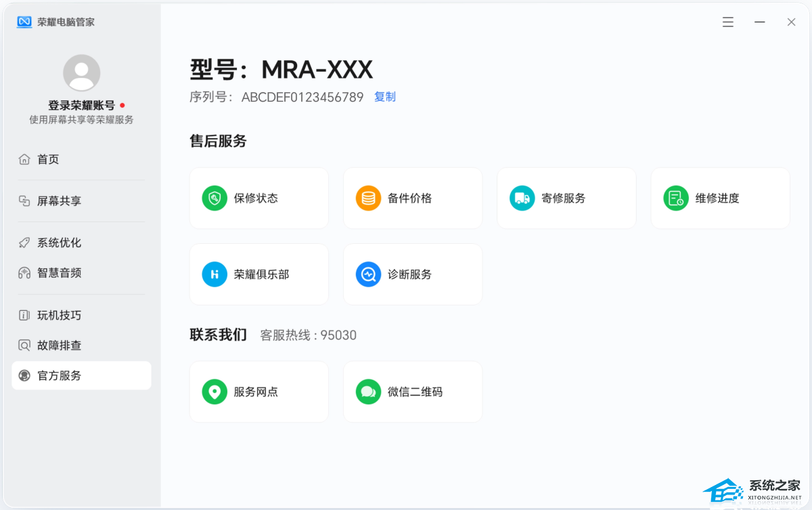The height and width of the screenshot is (510, 812).
Task: Select 屏幕共享 in the sidebar
Action: 59,201
